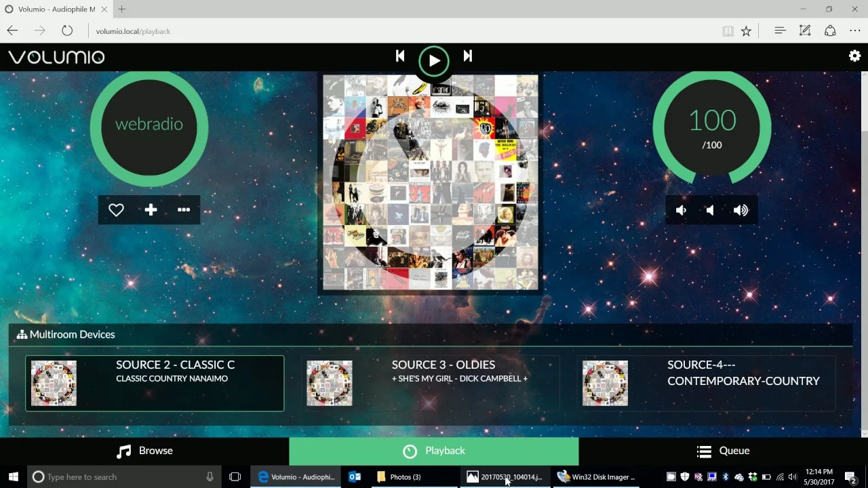Click the taskbar clock showing 12:14 PM
The height and width of the screenshot is (488, 868).
tap(818, 476)
